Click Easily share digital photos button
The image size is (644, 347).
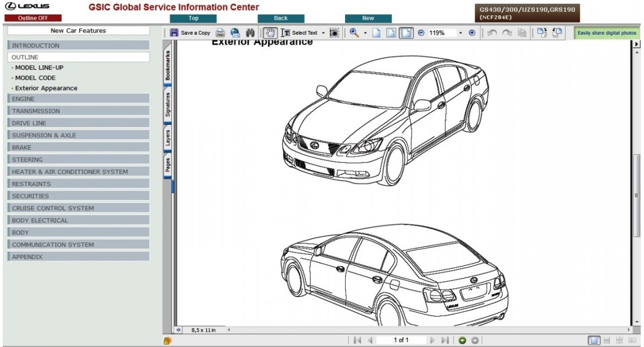tap(607, 33)
